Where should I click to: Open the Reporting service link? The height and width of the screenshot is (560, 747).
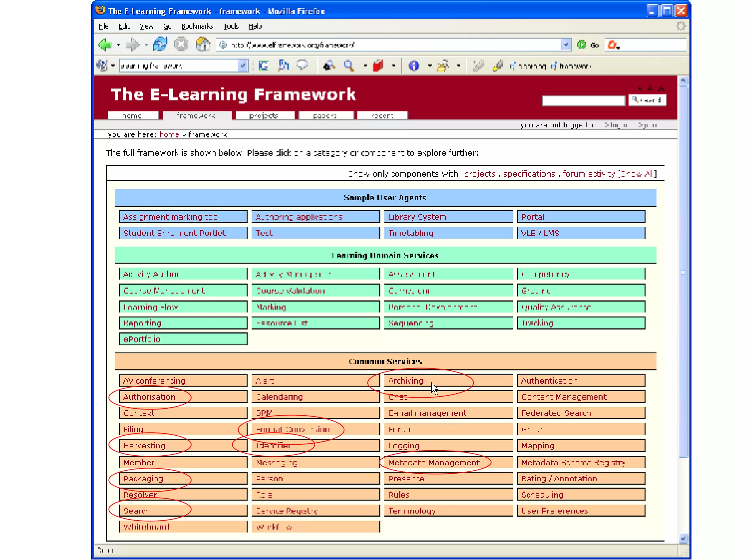click(x=142, y=323)
